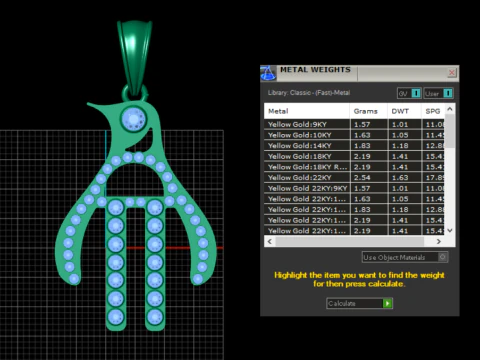
Task: Click the icon on Use Object Materials button
Action: click(443, 257)
